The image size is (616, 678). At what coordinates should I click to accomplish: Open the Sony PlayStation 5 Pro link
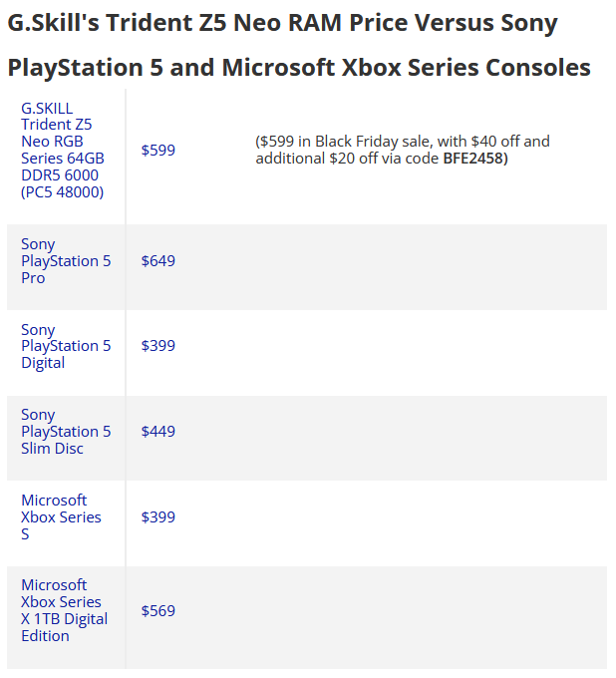(66, 261)
